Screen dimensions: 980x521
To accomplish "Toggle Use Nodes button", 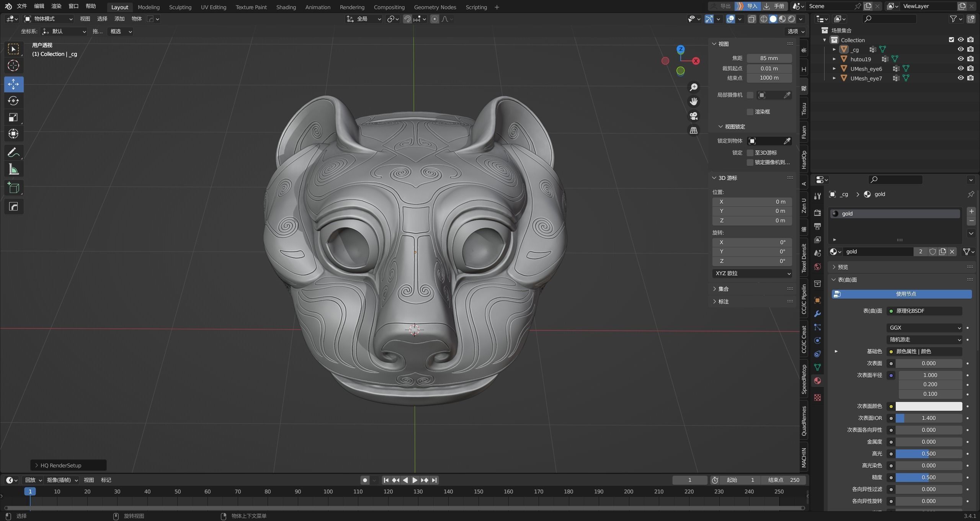I will click(x=902, y=294).
